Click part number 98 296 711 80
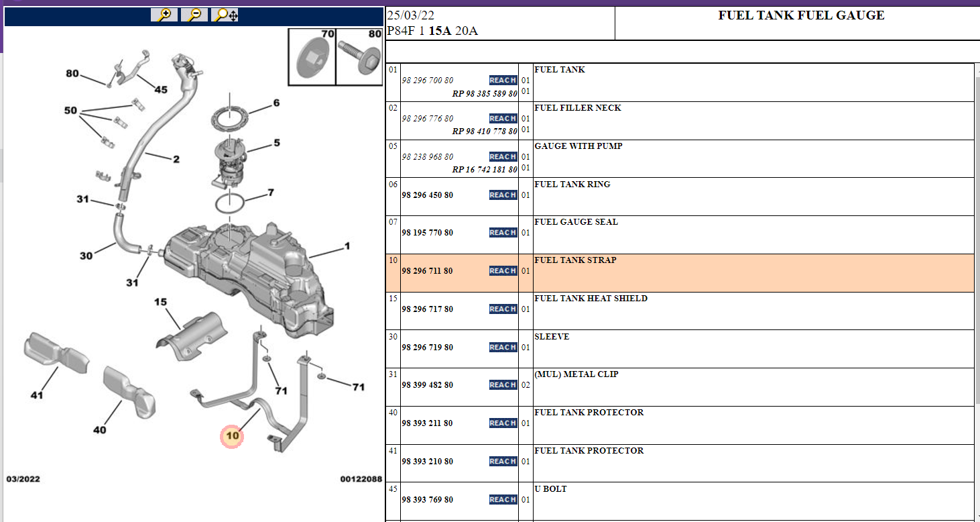 tap(428, 271)
